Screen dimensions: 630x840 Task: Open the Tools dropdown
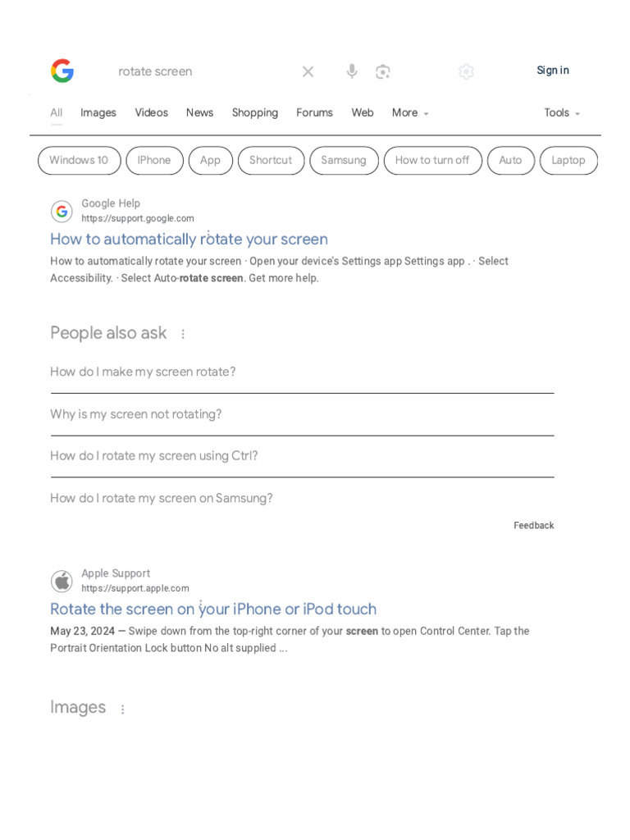(x=562, y=113)
